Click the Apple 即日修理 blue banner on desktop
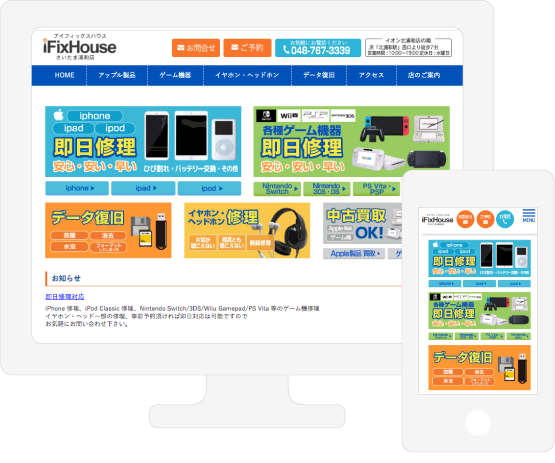The height and width of the screenshot is (463, 555). [x=143, y=141]
